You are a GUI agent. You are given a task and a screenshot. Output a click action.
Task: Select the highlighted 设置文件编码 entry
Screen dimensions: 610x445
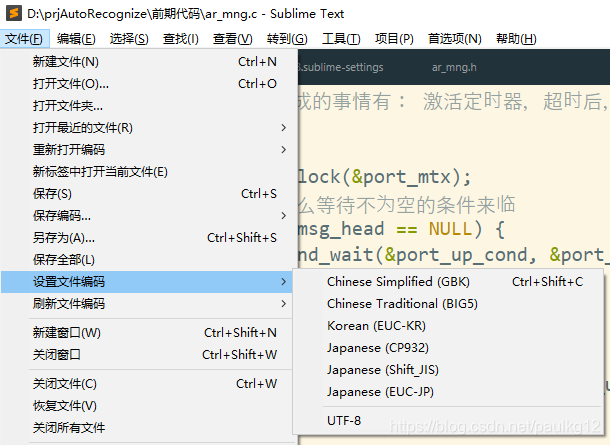tap(147, 282)
